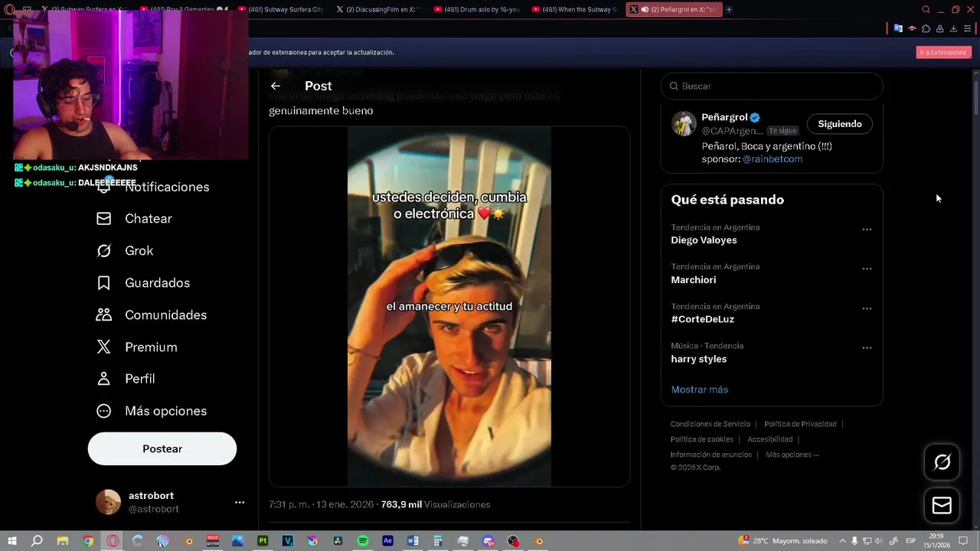Screen dimensions: 980x551
Task: Open the #CorteDeLuz trend
Action: (x=702, y=319)
